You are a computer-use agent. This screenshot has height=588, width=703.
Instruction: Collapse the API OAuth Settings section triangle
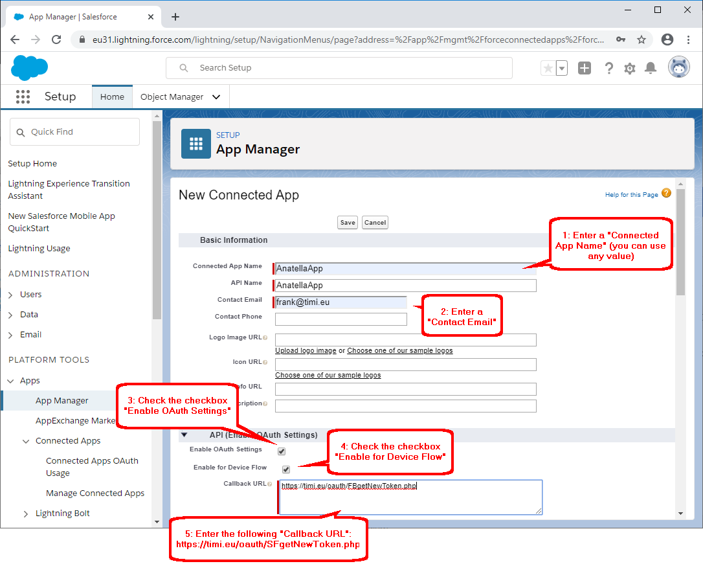184,435
